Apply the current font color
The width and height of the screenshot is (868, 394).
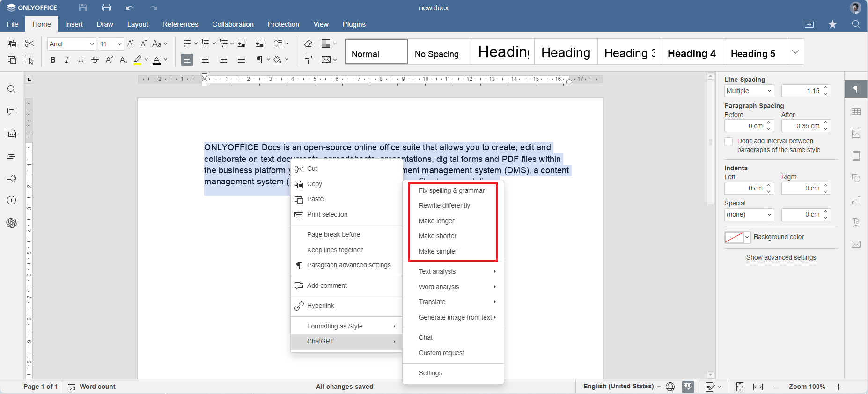point(157,59)
